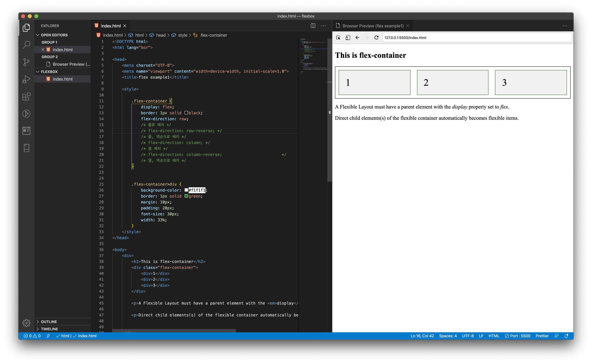Open the Run and Debug view

tap(26, 79)
